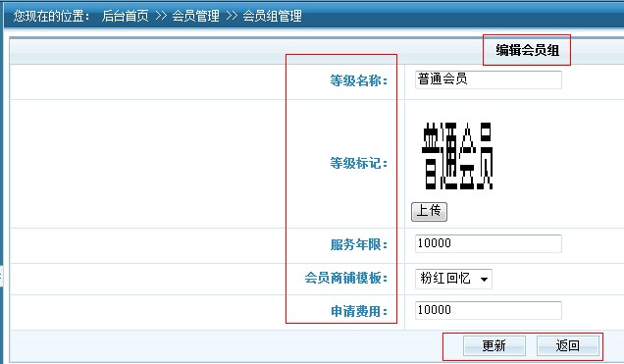The width and height of the screenshot is (624, 364).
Task: Click the 普通会员 level mark image
Action: 457,156
